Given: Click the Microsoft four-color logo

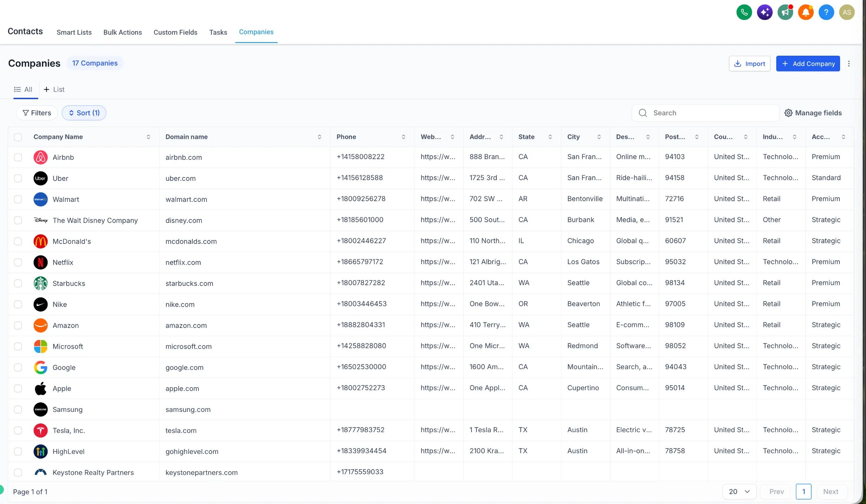Looking at the screenshot, I should pyautogui.click(x=41, y=347).
